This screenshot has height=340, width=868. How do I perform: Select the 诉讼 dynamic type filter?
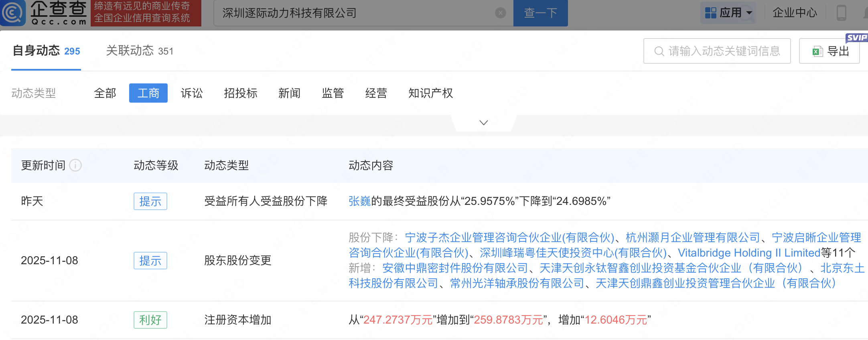(192, 93)
